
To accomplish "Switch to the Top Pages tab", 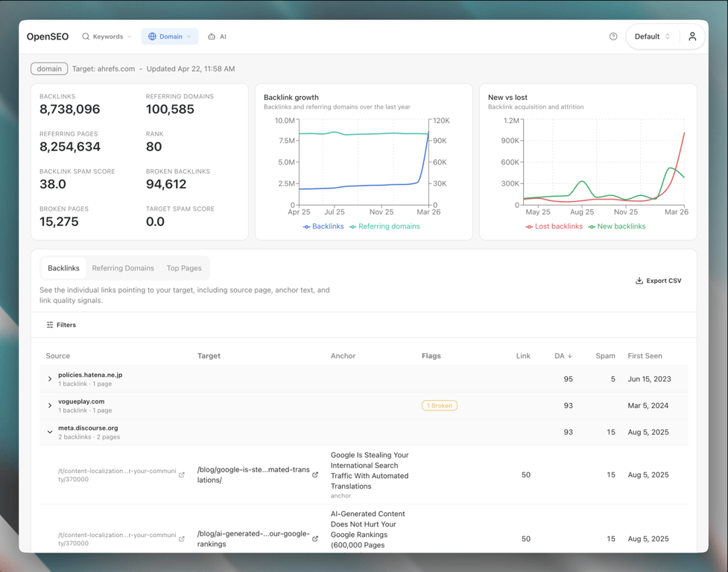I will tap(184, 268).
